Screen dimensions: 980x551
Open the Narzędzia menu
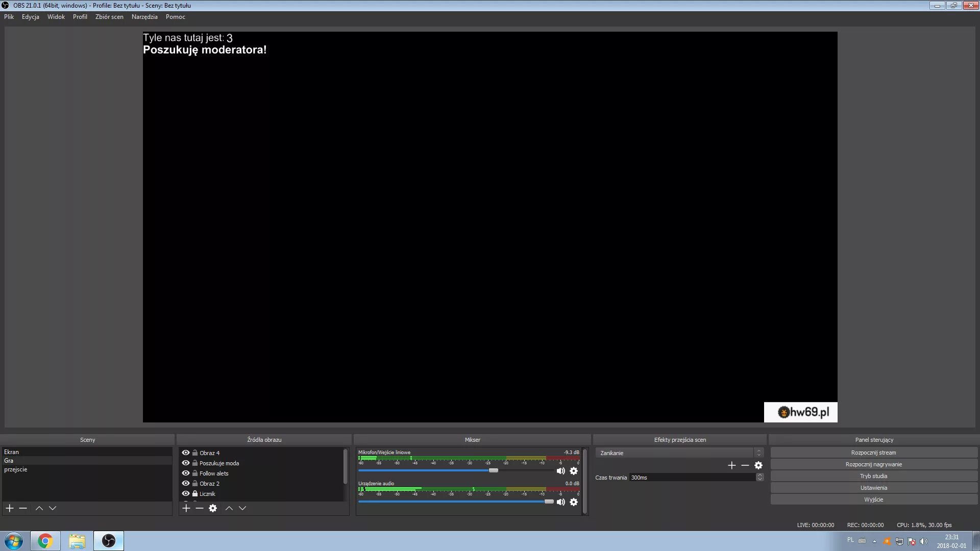click(144, 16)
